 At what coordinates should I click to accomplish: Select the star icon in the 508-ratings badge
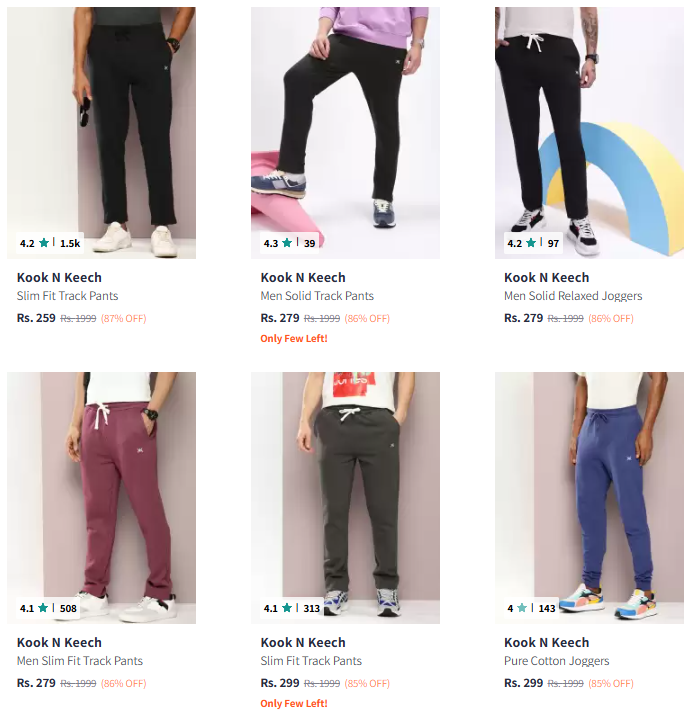pos(43,608)
